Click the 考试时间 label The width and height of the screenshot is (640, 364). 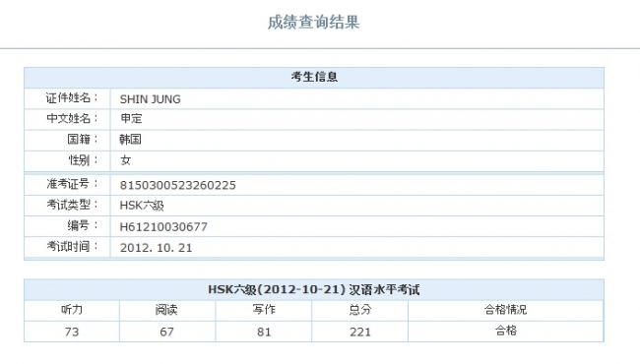(72, 246)
